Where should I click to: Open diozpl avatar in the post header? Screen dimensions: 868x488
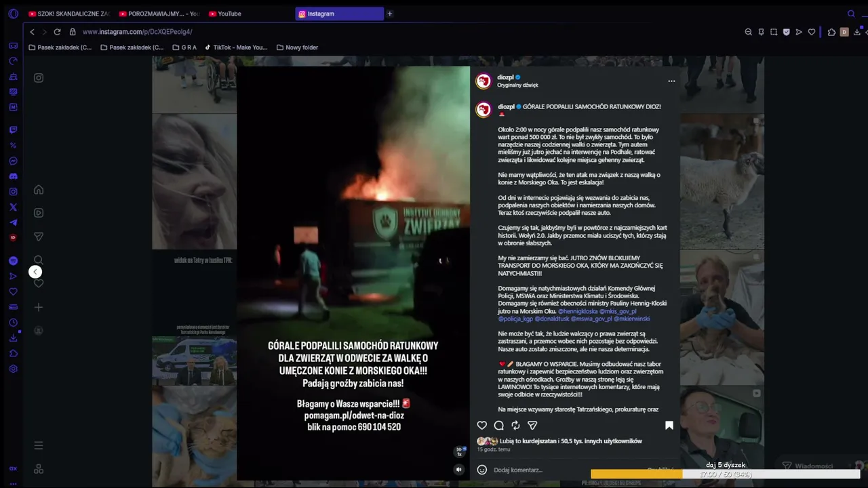pyautogui.click(x=484, y=81)
